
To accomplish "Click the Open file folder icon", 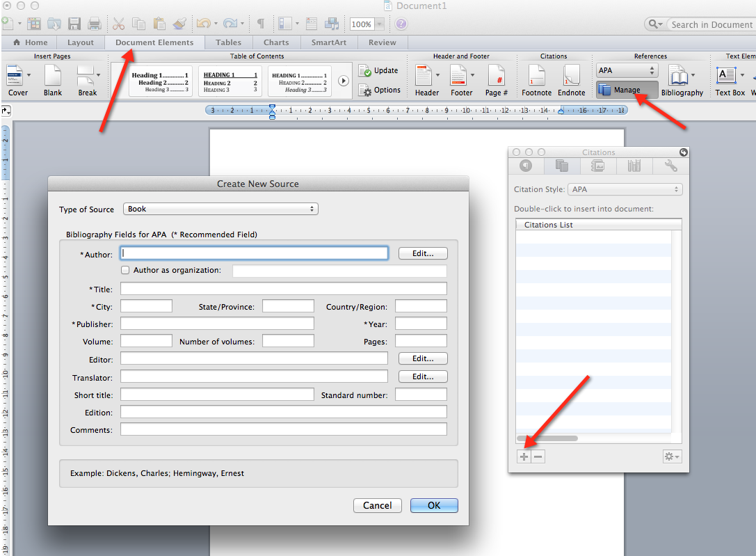I will [54, 24].
